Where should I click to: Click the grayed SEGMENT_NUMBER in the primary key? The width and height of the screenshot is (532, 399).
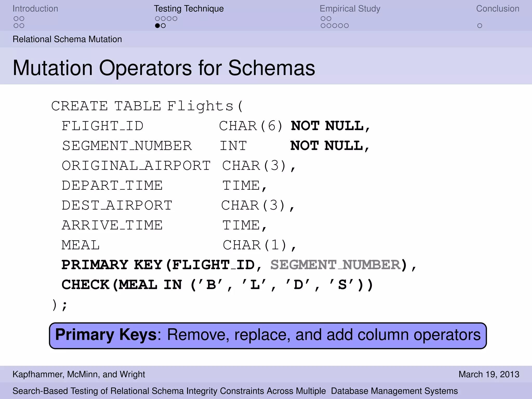point(335,265)
